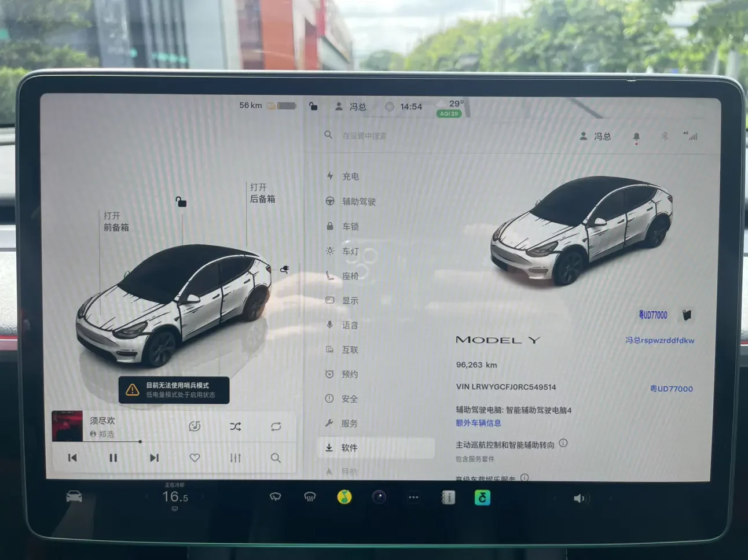Skip to the previous track
748x560 pixels.
(x=72, y=458)
